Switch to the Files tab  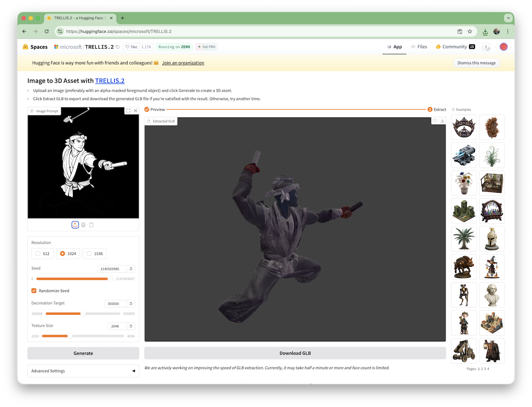(419, 47)
